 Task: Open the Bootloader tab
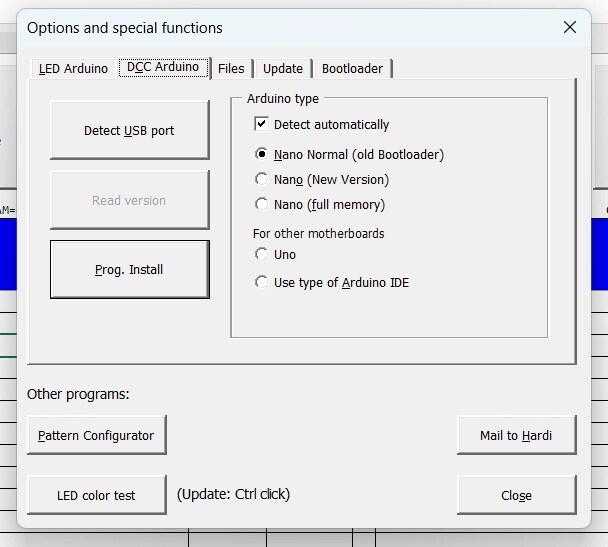[352, 69]
